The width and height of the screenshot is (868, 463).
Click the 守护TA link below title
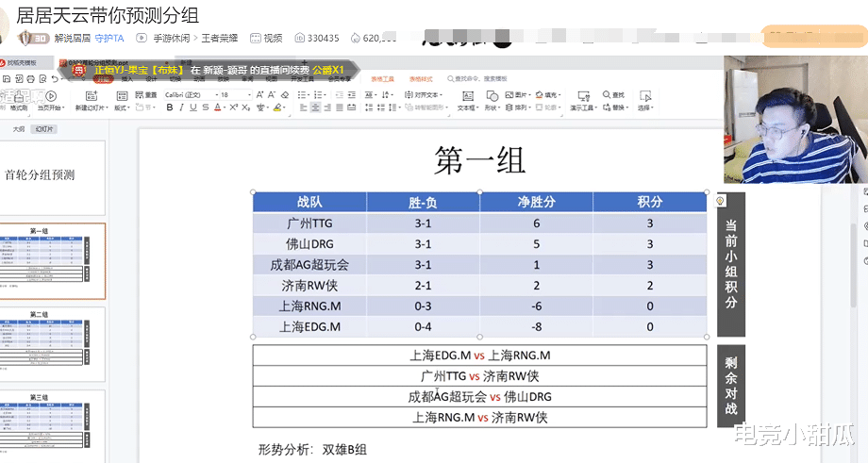109,39
